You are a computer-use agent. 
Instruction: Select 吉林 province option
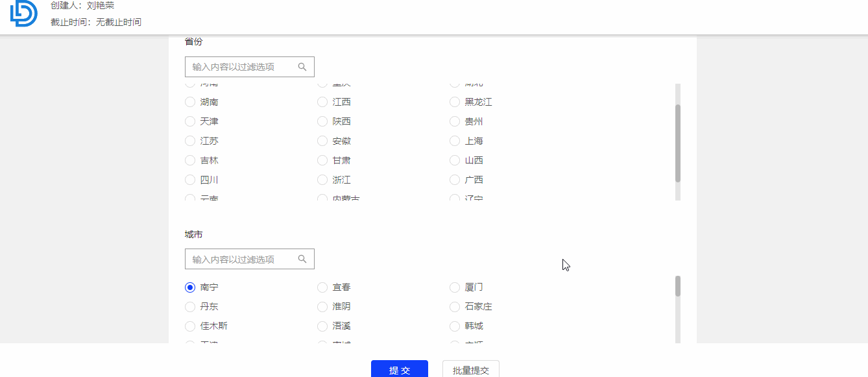pos(190,160)
